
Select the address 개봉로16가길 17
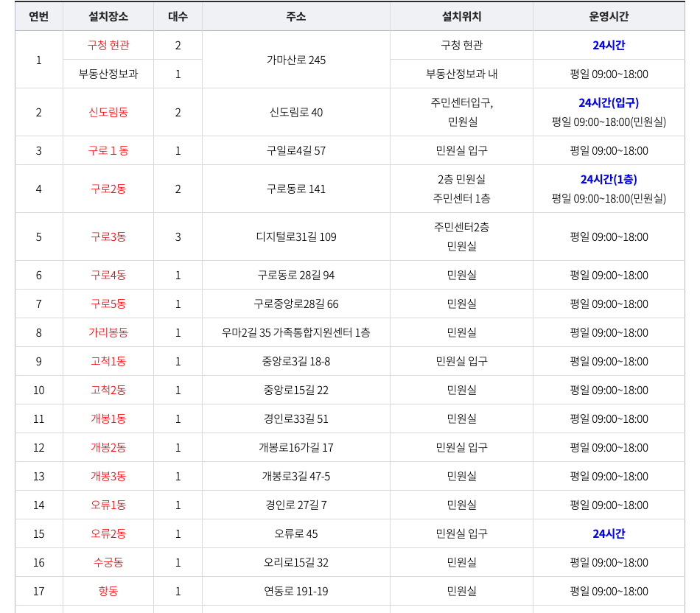point(296,447)
